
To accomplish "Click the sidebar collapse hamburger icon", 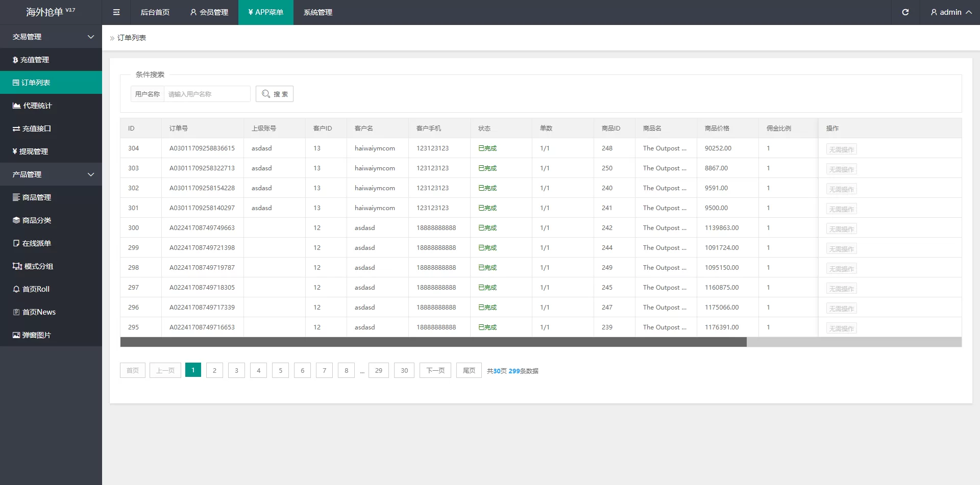I will click(x=116, y=12).
